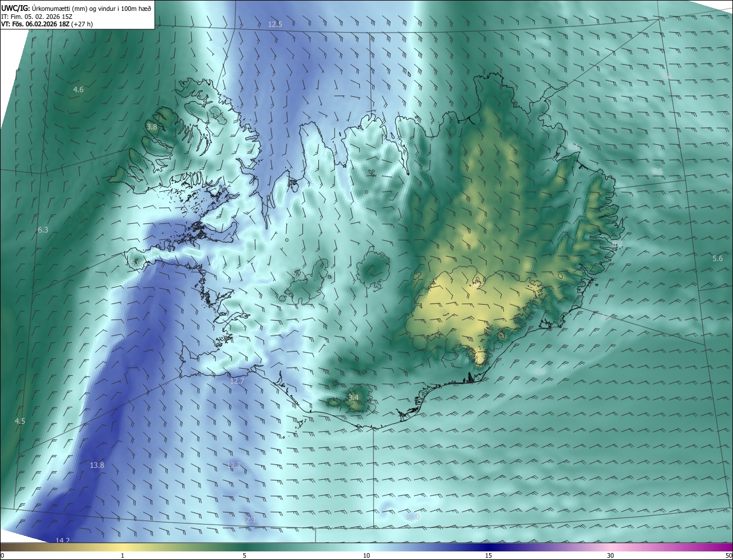
Task: Click the 0 tick on the color scale
Action: click(2, 555)
